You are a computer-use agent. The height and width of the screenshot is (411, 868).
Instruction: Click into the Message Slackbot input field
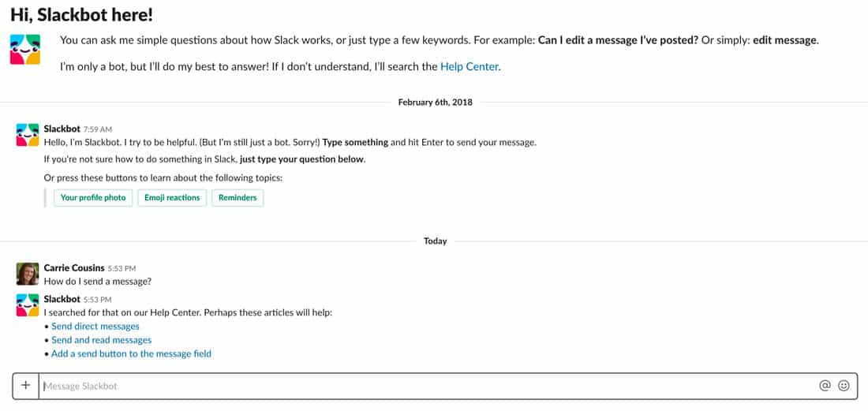click(426, 386)
